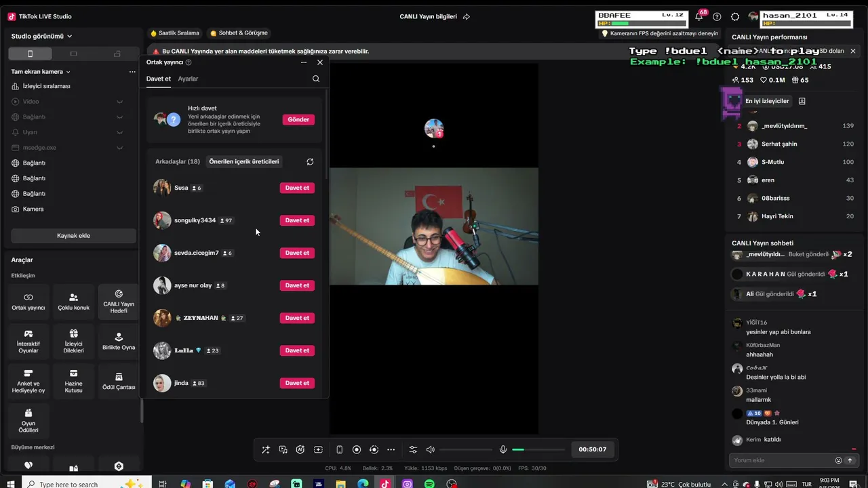Image resolution: width=868 pixels, height=488 pixels.
Task: Open the Ödül Çantası tool
Action: (x=119, y=382)
